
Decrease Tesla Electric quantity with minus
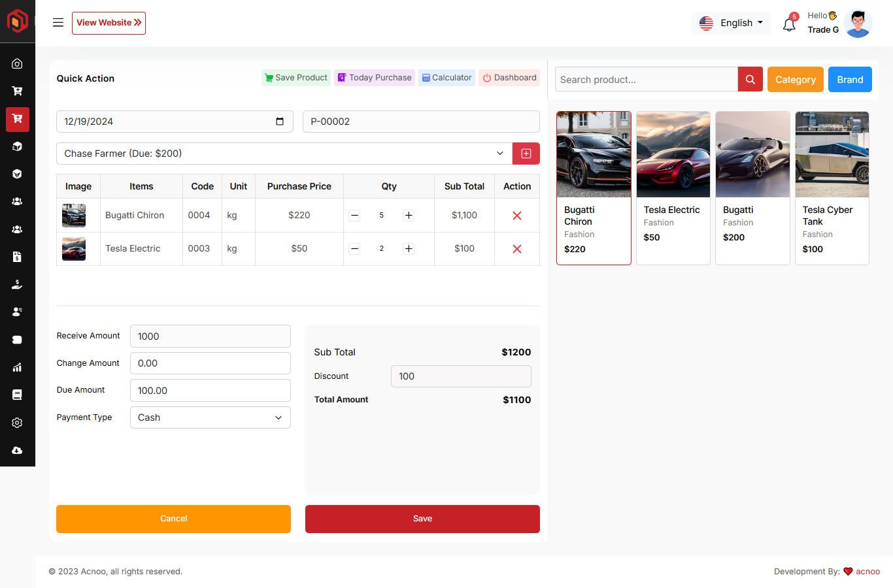click(354, 249)
